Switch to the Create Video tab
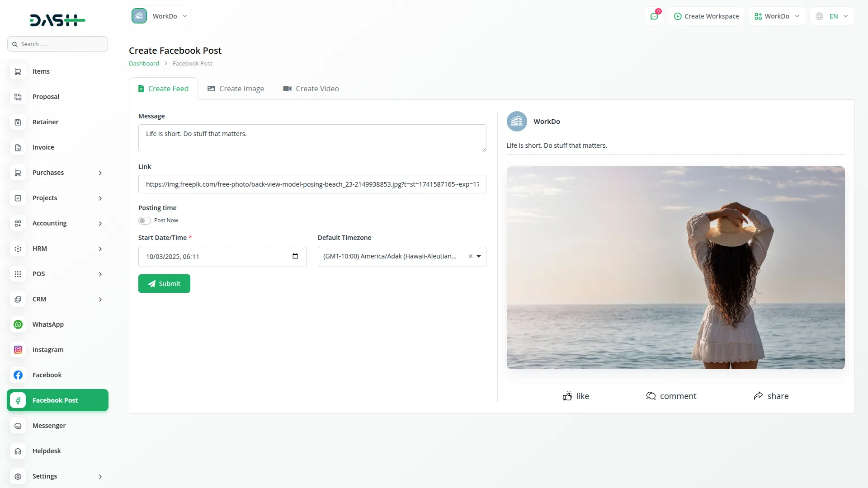The width and height of the screenshot is (868, 488). click(x=311, y=89)
